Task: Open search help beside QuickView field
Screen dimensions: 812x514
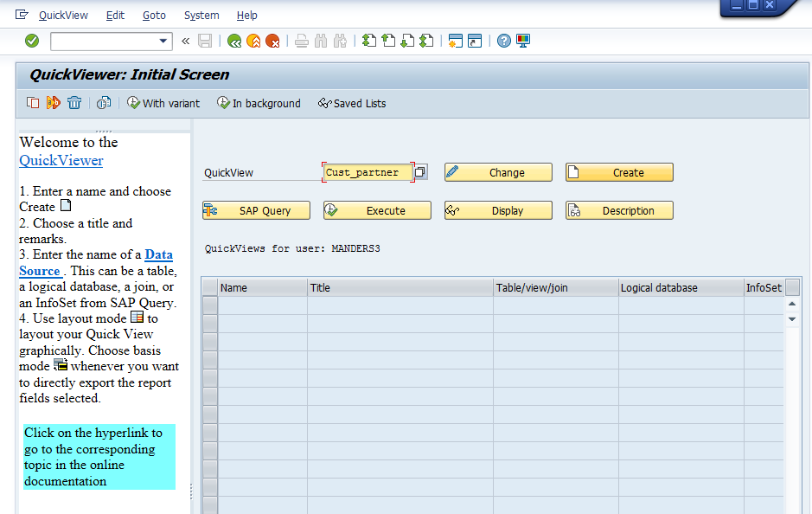Action: 421,172
